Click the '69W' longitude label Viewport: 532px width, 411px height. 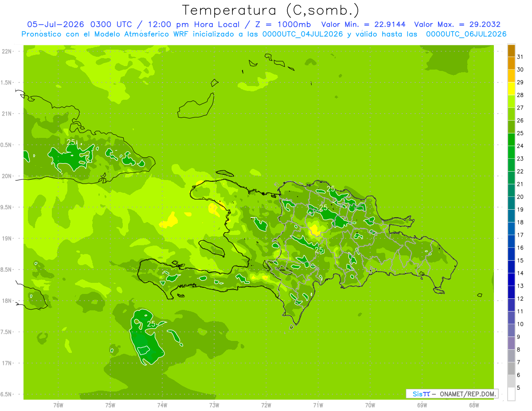tap(422, 405)
